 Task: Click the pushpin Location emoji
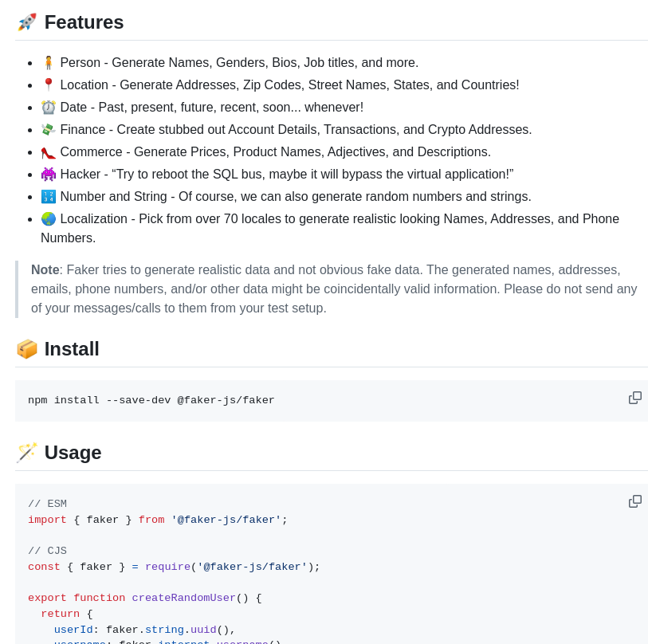(x=49, y=85)
